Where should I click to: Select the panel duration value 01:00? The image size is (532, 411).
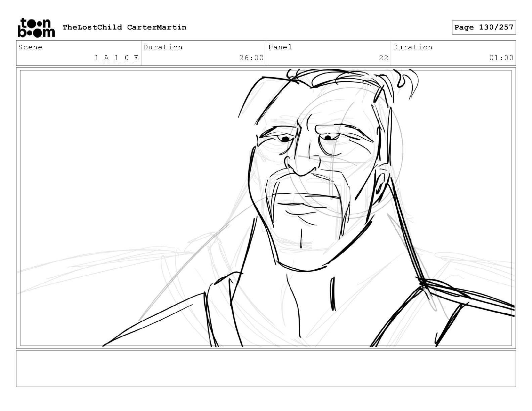[501, 58]
